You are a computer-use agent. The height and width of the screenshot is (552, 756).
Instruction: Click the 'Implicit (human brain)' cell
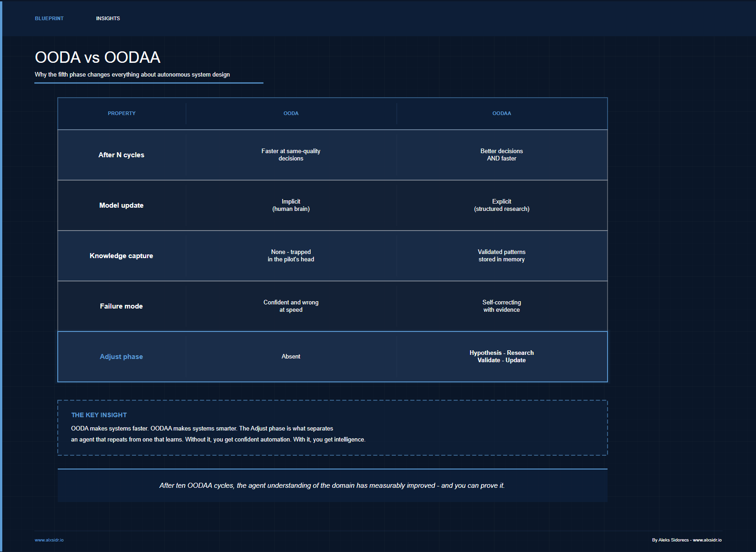[291, 205]
